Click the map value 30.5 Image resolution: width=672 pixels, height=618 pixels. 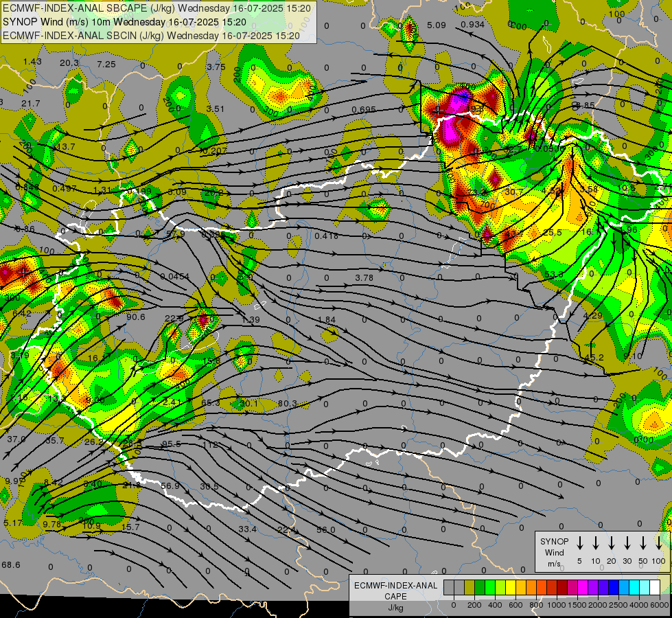tap(209, 487)
